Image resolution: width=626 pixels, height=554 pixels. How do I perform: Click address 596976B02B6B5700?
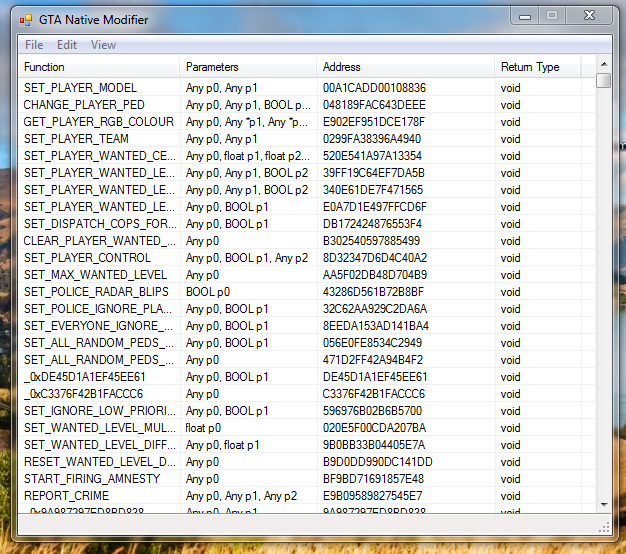coord(372,411)
